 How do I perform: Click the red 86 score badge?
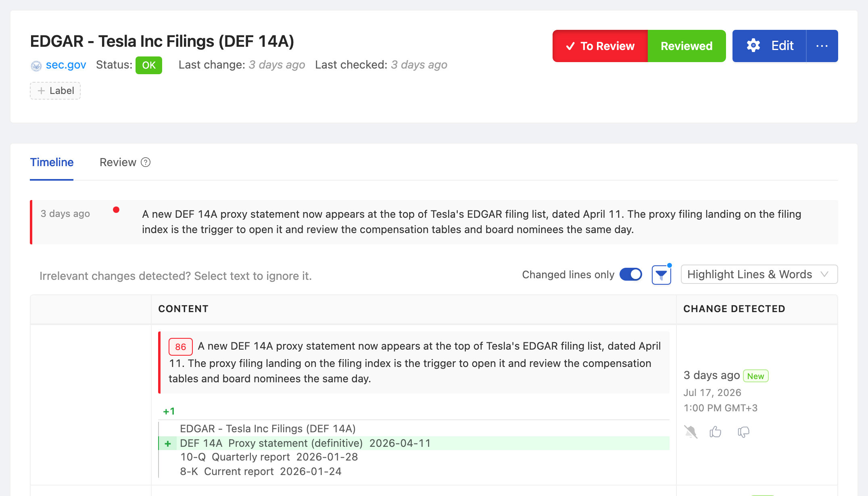tap(180, 347)
